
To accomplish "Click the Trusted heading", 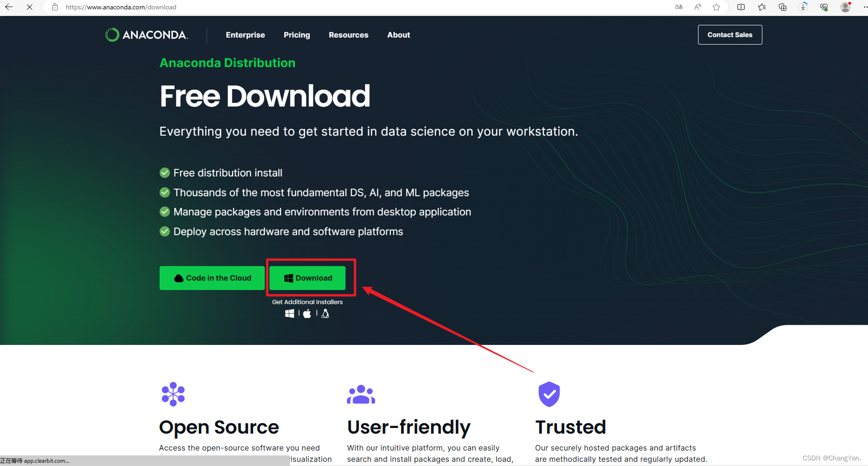I will [571, 428].
